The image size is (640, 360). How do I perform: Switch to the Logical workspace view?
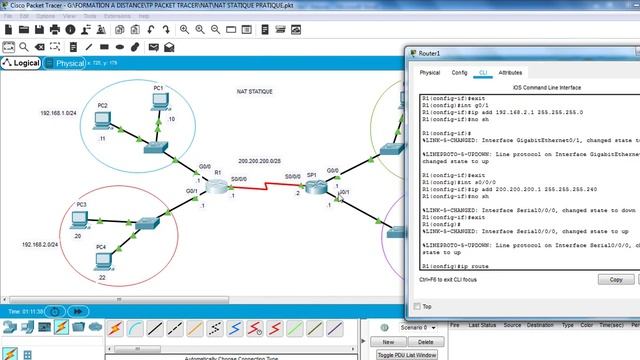click(21, 63)
